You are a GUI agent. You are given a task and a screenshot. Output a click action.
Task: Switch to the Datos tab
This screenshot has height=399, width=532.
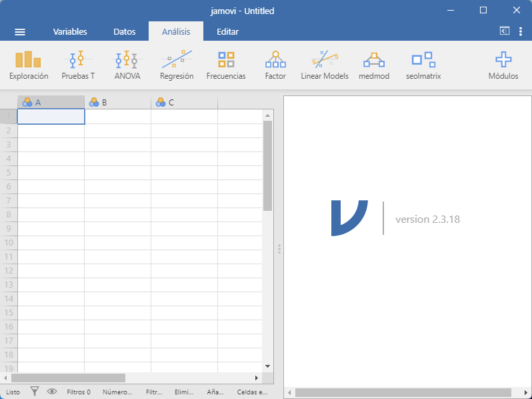[125, 31]
